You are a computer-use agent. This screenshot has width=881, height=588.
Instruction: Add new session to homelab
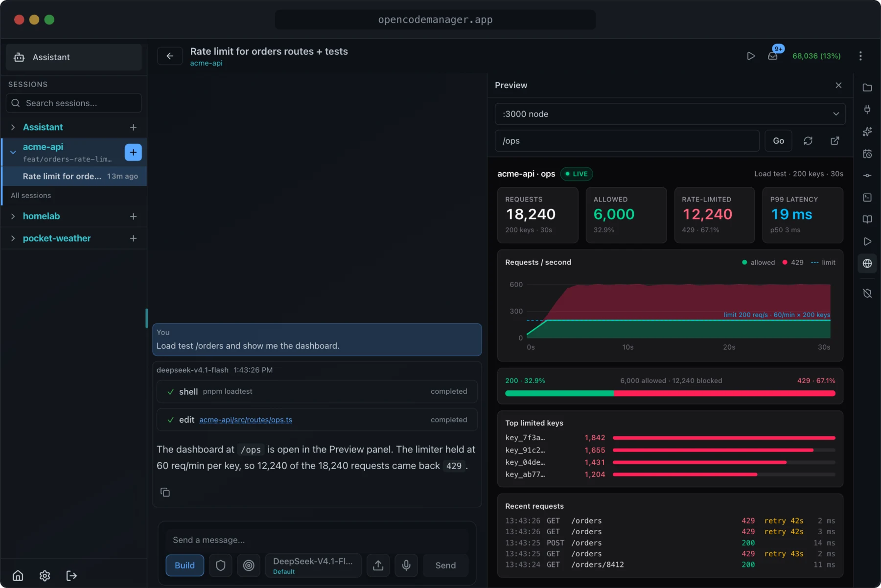[x=133, y=216]
